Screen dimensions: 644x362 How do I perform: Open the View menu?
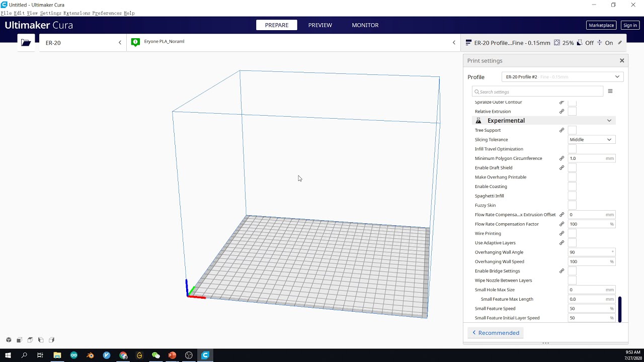(x=32, y=13)
